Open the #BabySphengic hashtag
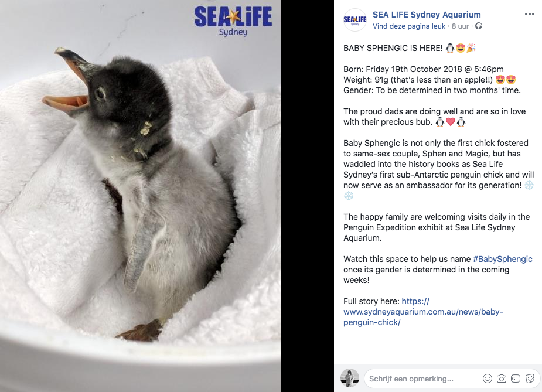Viewport: 542px width, 392px height. click(503, 259)
